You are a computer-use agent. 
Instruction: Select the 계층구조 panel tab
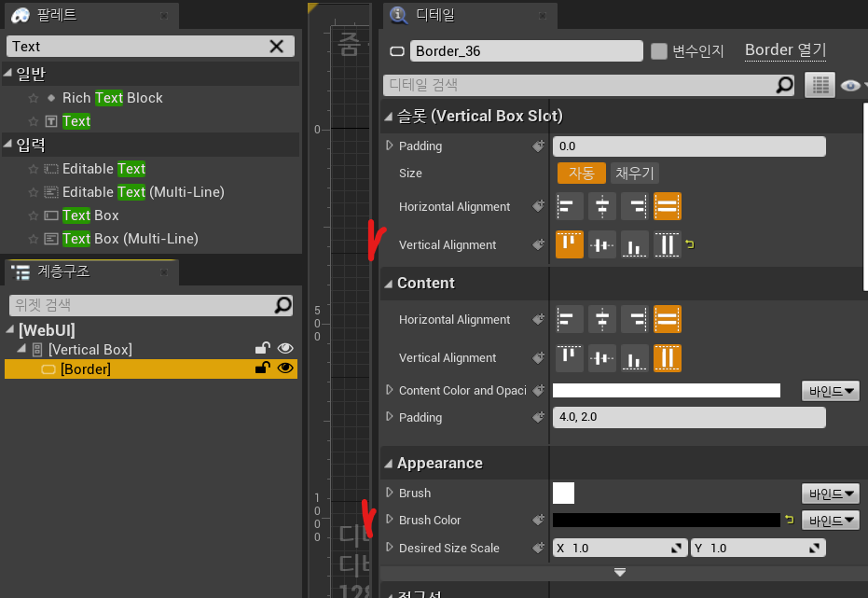62,272
